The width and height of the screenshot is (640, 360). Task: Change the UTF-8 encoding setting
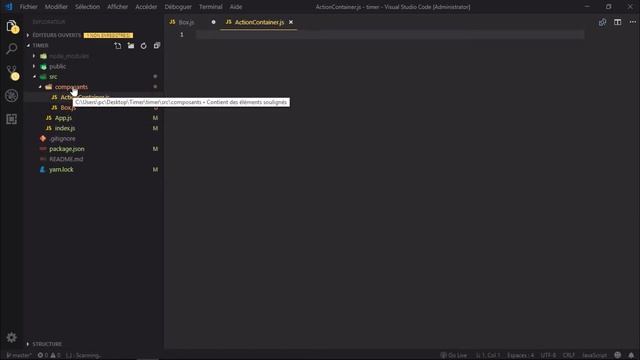548,355
